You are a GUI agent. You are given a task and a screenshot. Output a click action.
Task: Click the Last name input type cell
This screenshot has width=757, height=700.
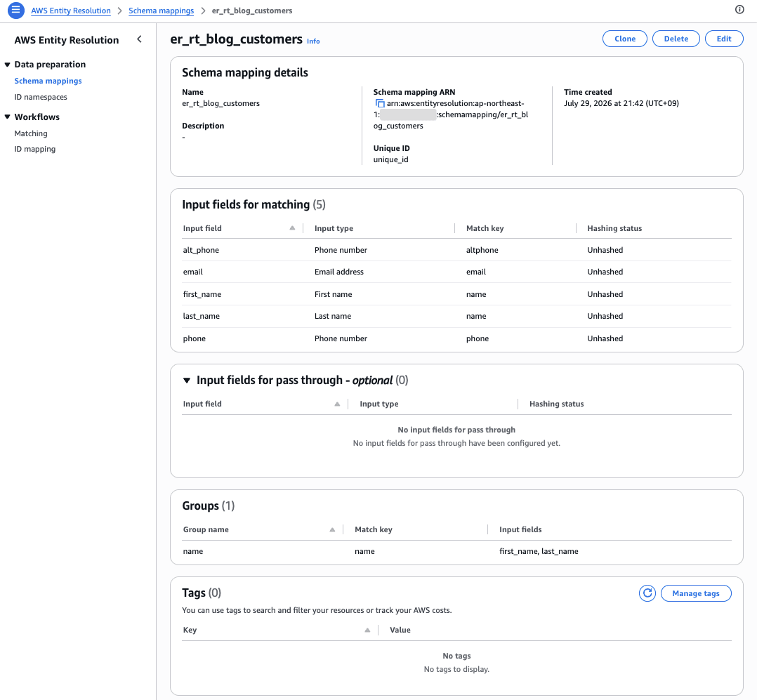coord(333,316)
